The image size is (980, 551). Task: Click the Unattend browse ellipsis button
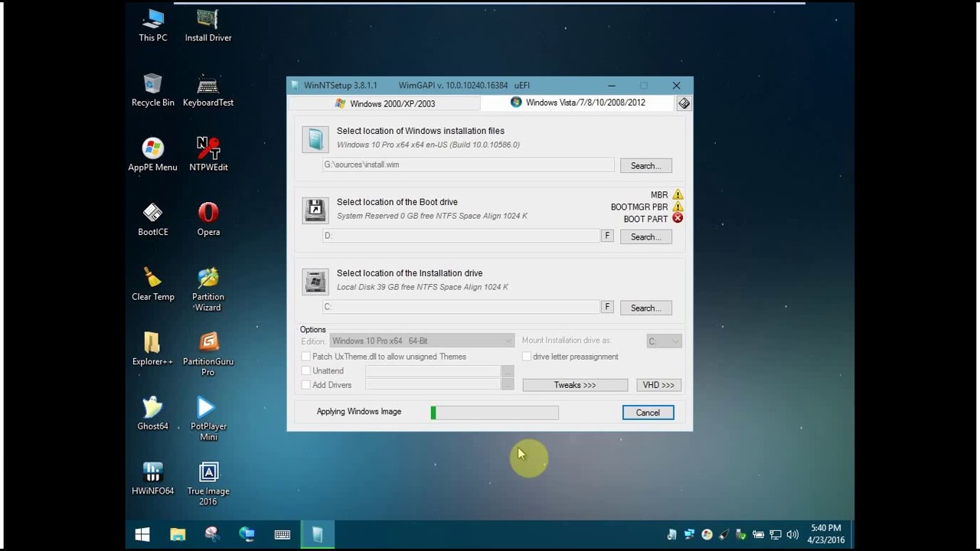click(x=508, y=371)
